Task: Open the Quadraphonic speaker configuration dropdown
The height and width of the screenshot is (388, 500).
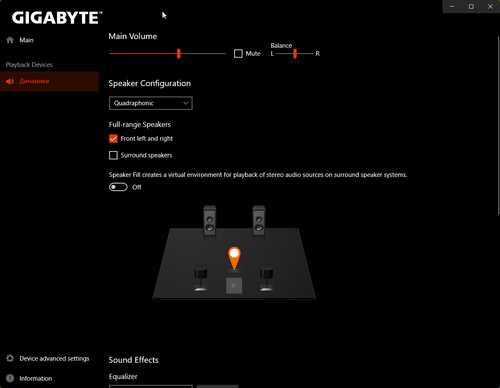Action: click(x=151, y=103)
